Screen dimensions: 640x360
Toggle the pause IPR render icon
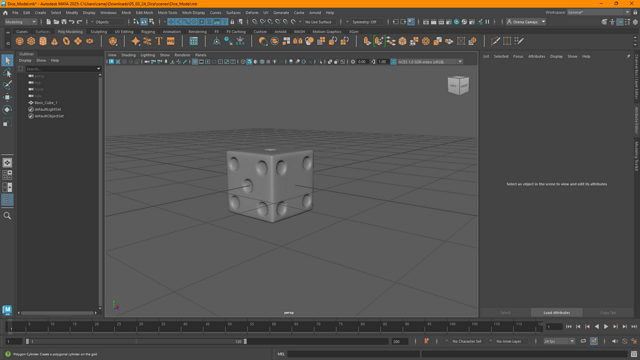(x=487, y=22)
